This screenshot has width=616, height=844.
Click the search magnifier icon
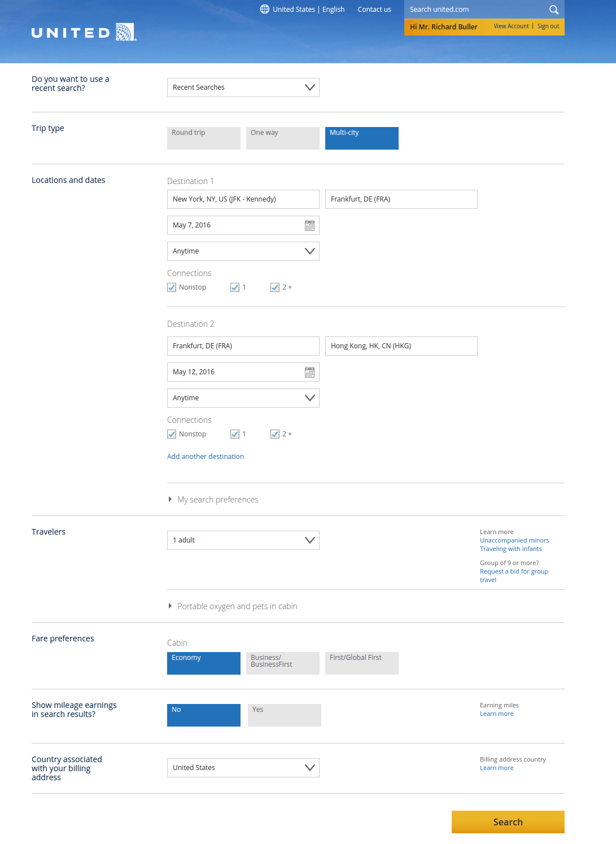[554, 10]
